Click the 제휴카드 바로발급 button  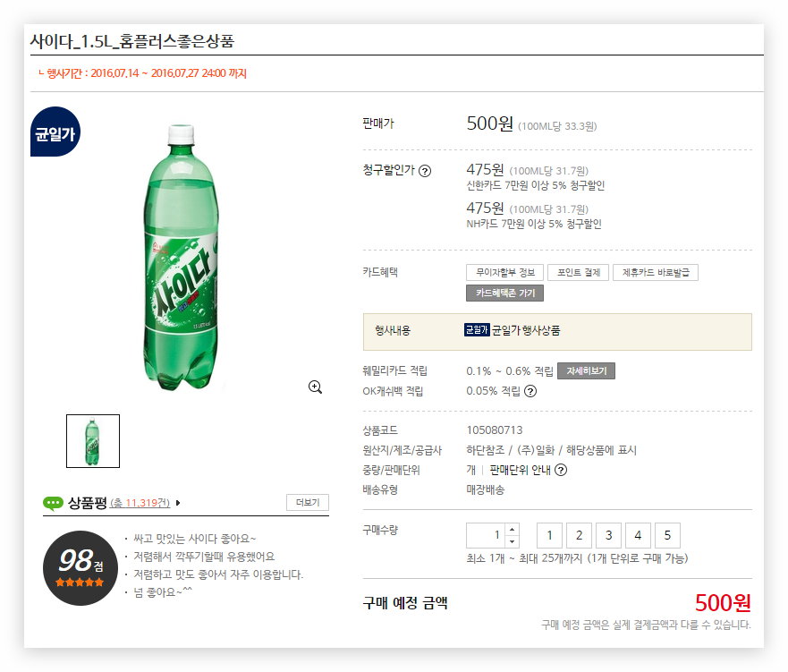tap(655, 273)
